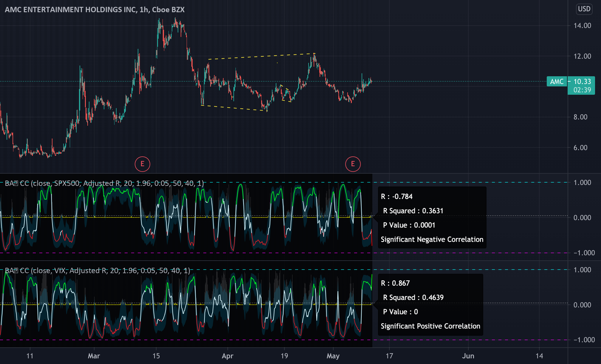The image size is (601, 364).
Task: Click the May earnings 'E' marker
Action: pos(353,164)
